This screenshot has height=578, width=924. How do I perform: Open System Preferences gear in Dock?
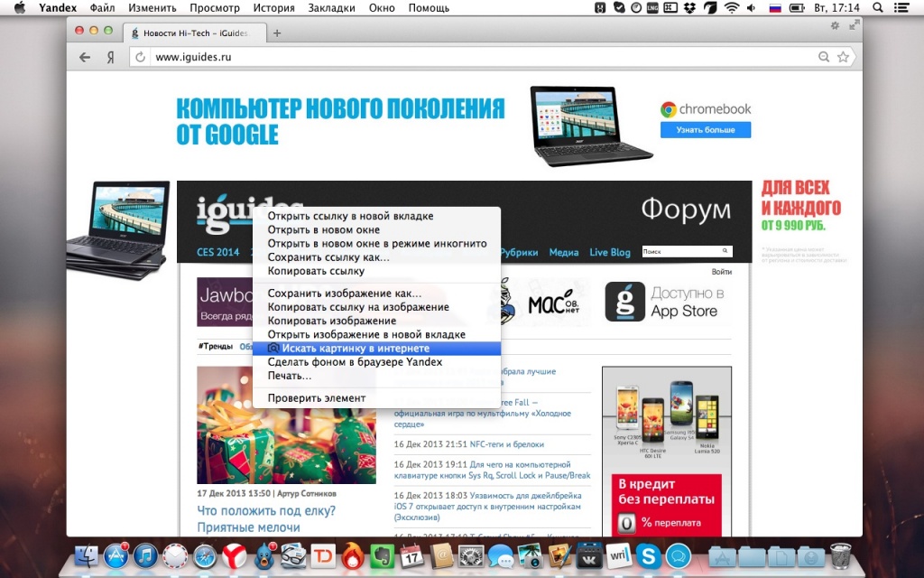[471, 556]
